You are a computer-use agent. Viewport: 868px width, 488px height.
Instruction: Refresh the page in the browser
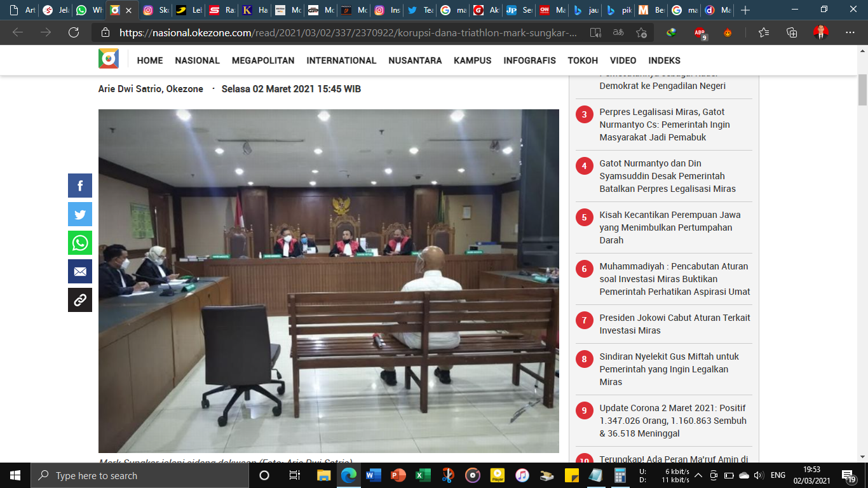74,32
